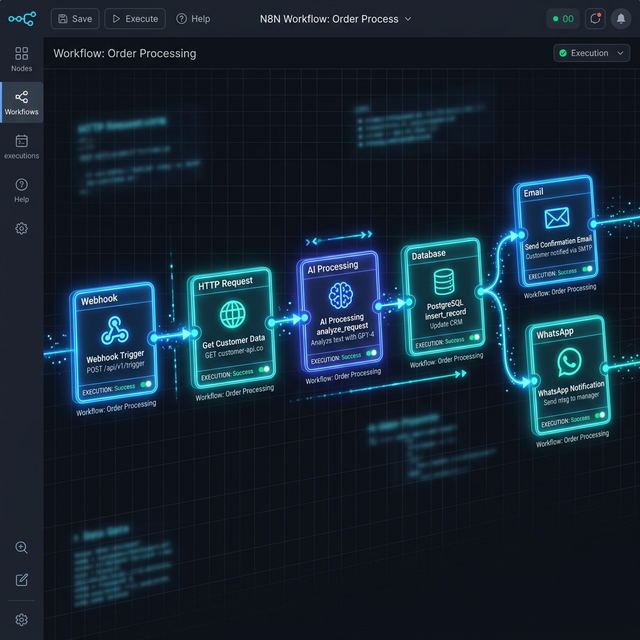Expand the N8N Workflow title dropdown

click(x=407, y=19)
